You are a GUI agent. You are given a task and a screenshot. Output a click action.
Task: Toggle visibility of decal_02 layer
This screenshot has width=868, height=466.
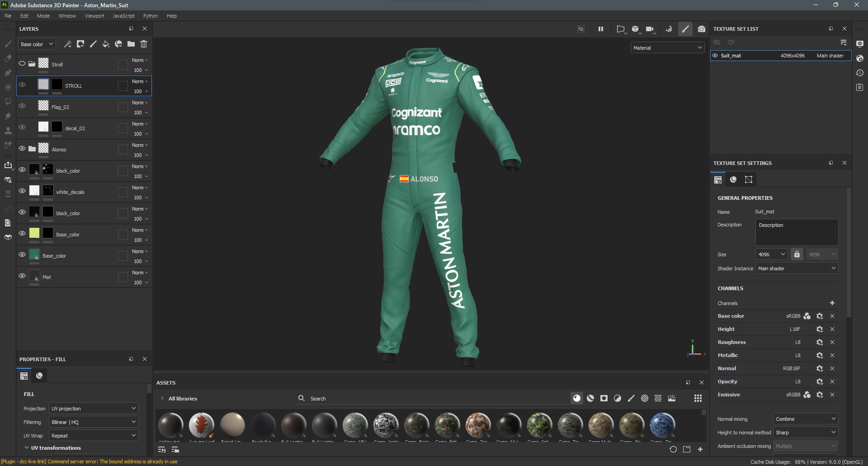click(x=22, y=127)
